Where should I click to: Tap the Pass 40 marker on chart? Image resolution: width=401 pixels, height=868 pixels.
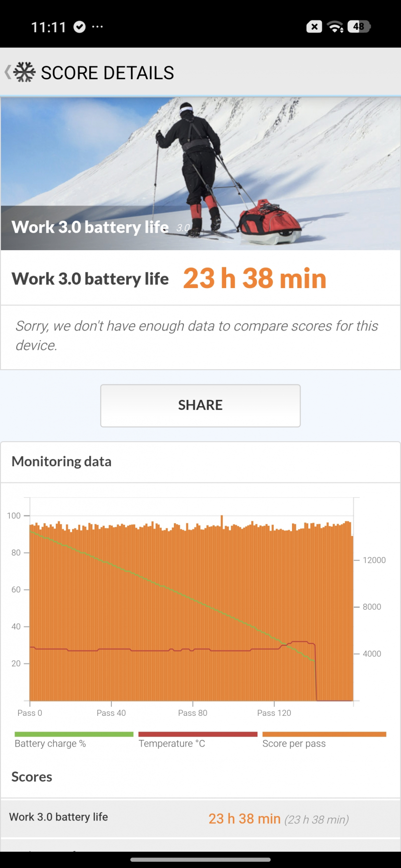pyautogui.click(x=111, y=713)
